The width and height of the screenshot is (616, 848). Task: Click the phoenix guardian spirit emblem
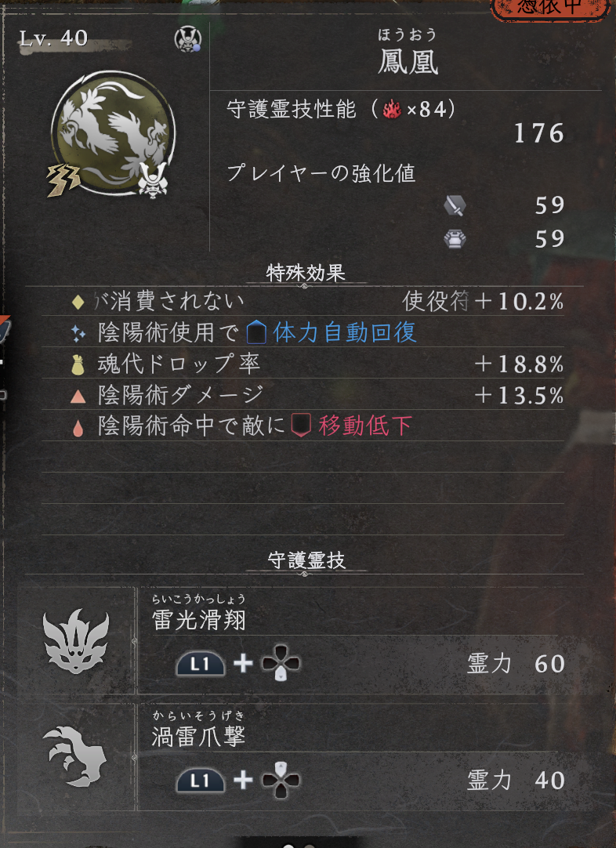click(113, 133)
